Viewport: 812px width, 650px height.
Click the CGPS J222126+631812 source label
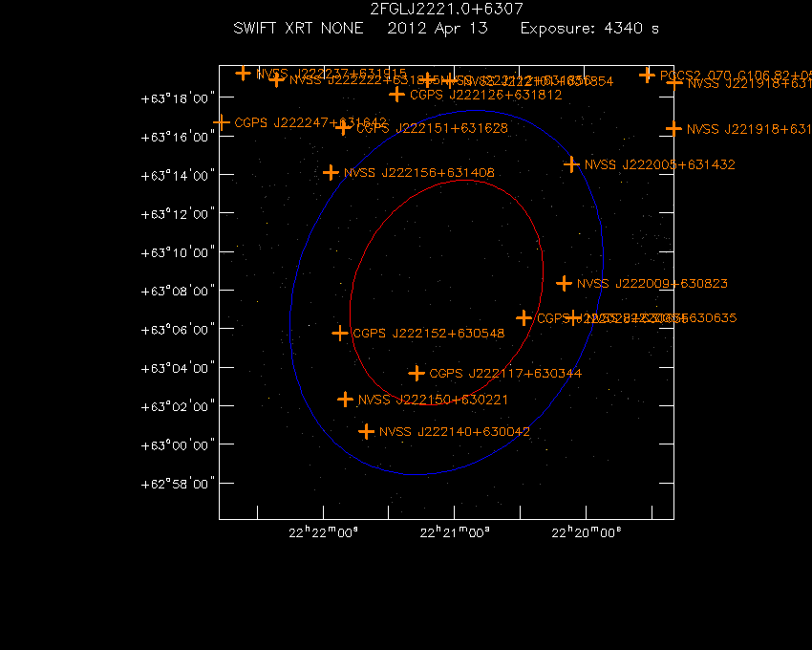coord(485,95)
